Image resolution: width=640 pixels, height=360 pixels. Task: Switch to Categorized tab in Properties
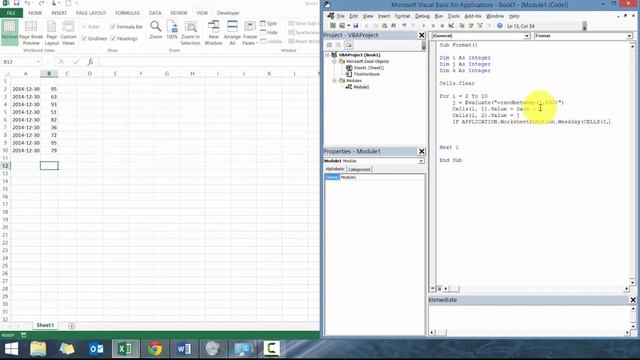point(359,169)
